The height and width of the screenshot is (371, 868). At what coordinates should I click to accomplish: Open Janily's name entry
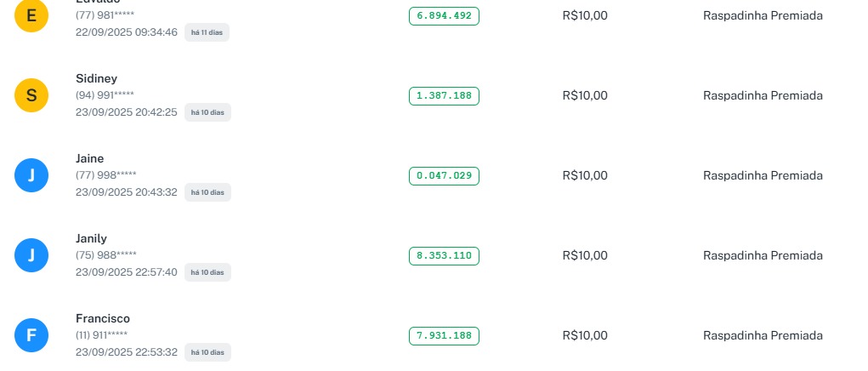point(91,238)
